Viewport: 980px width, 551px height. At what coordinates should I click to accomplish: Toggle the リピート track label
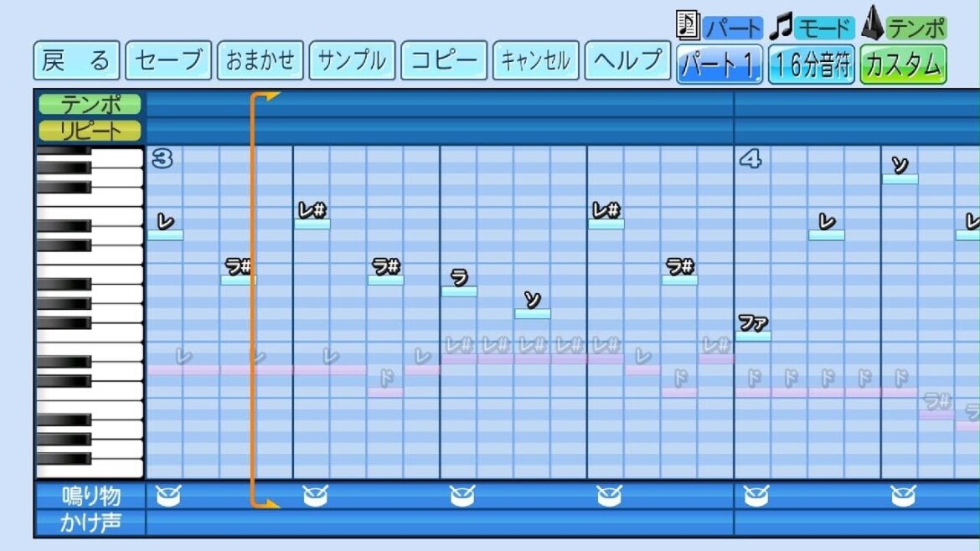(x=90, y=131)
